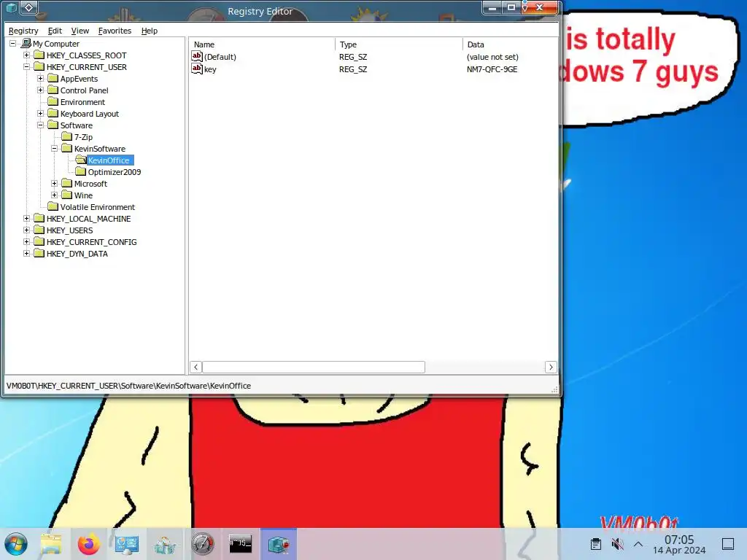The image size is (747, 560).
Task: Open the terminal from taskbar
Action: 241,544
